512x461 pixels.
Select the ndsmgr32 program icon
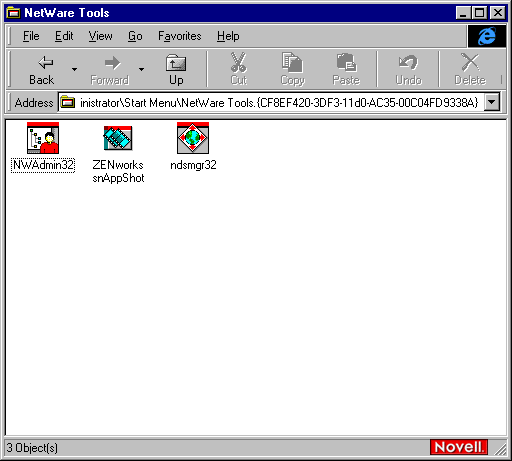click(x=193, y=138)
